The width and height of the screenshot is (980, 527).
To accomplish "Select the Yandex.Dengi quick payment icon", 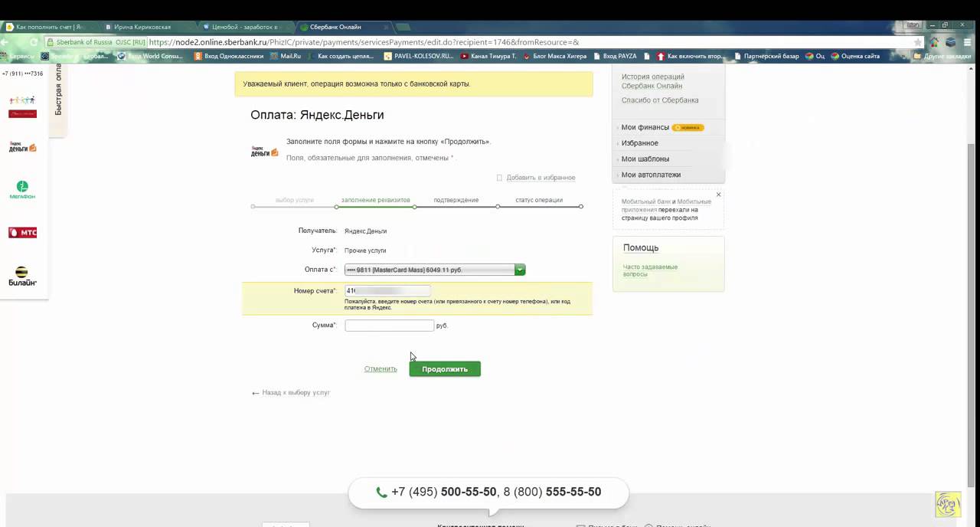I will click(x=22, y=146).
